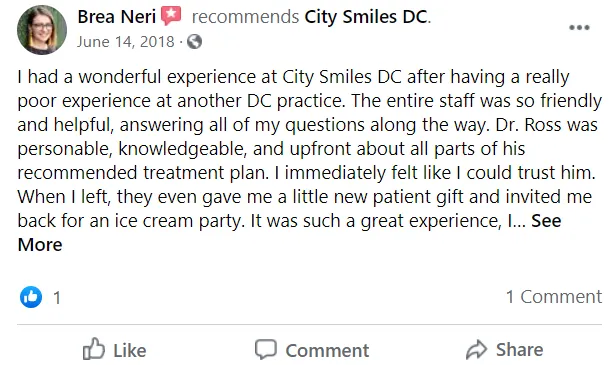The width and height of the screenshot is (610, 365).
Task: Click the thumbs-up outline icon beside Like
Action: click(x=94, y=349)
